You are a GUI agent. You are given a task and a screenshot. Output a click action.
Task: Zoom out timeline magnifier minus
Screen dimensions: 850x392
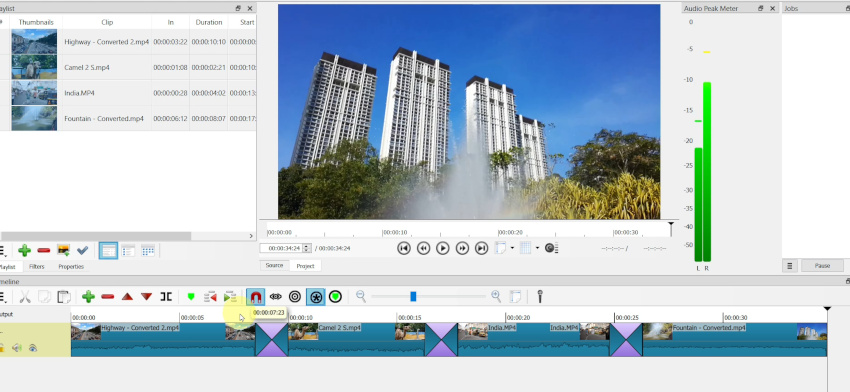(360, 296)
